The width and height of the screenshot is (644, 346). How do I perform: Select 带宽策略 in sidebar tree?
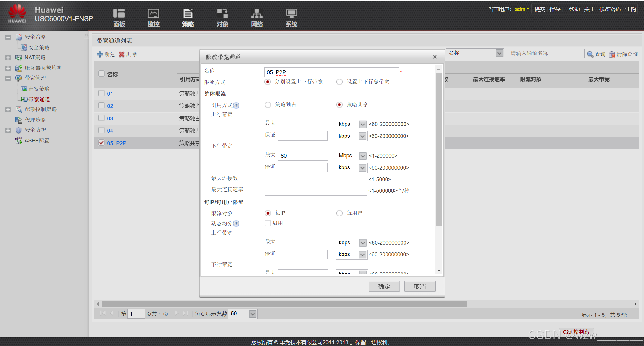39,89
